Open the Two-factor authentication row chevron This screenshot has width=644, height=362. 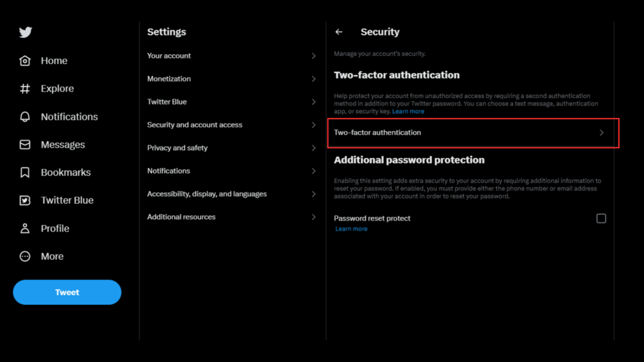(601, 133)
